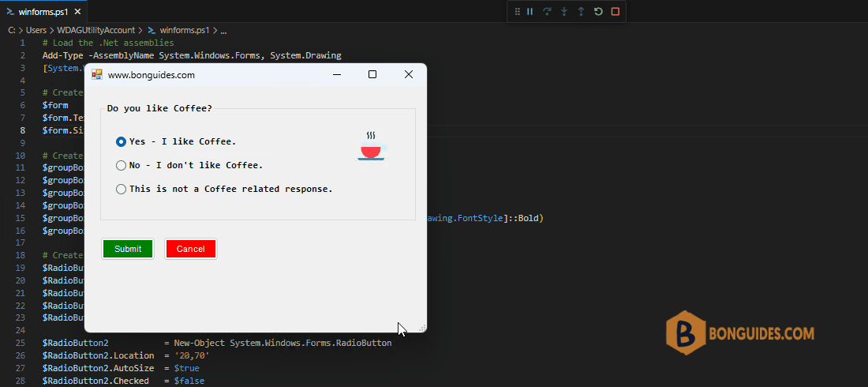Screen dimensions: 868x387
Task: Open the 'Users' breadcrumb segment
Action: (x=36, y=31)
